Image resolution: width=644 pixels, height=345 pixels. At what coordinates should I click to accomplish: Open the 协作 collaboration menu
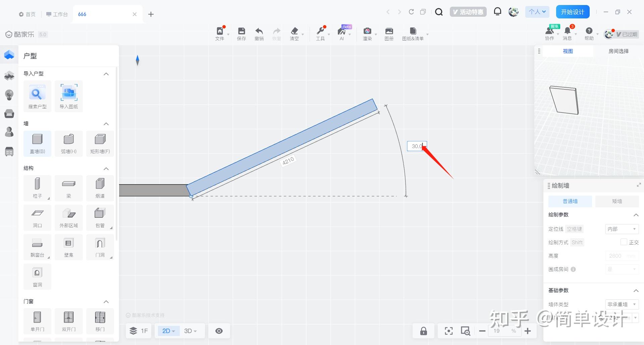tap(549, 34)
